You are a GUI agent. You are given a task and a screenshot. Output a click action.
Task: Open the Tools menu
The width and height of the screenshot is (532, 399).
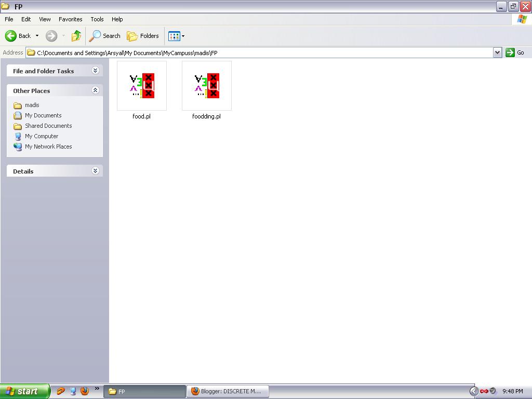pyautogui.click(x=97, y=19)
